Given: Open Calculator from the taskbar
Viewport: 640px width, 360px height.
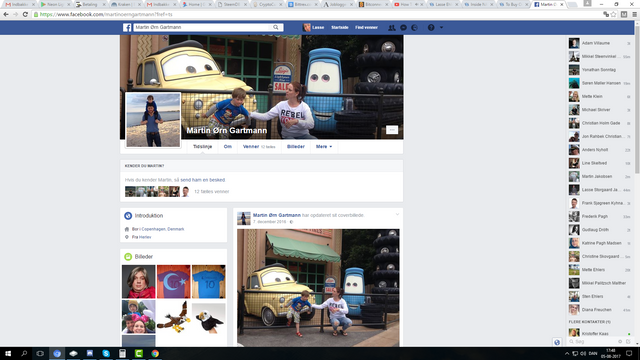Looking at the screenshot, I should click(122, 353).
